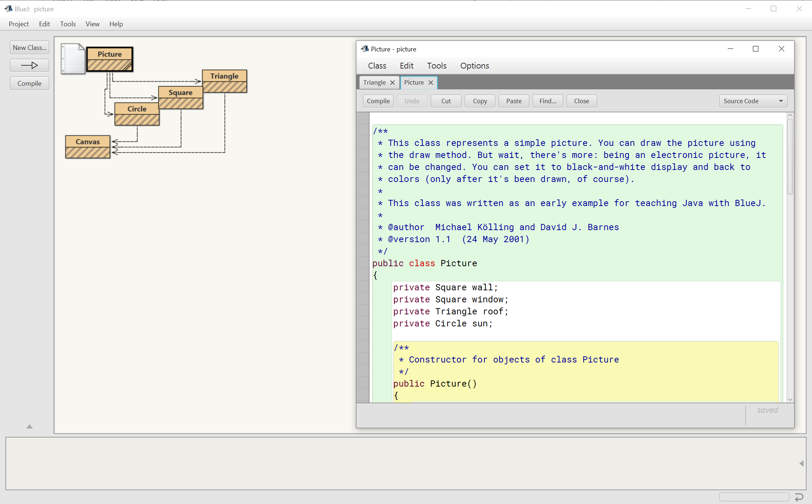Compile the project from the left panel
The height and width of the screenshot is (504, 812).
[x=29, y=83]
